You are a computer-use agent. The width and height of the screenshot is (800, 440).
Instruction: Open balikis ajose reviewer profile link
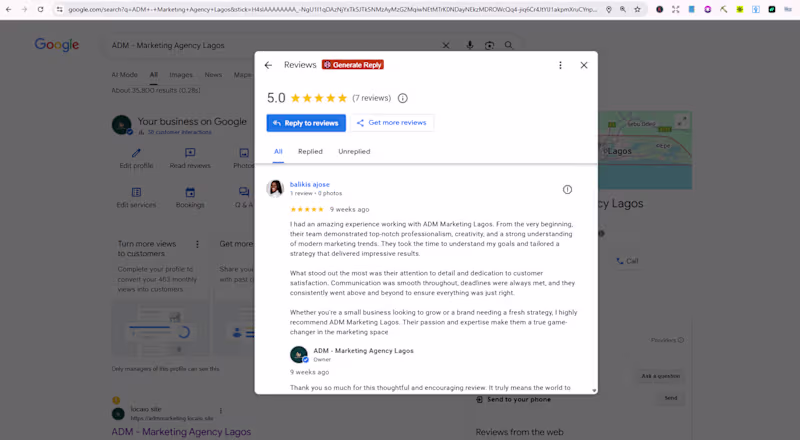(x=310, y=184)
